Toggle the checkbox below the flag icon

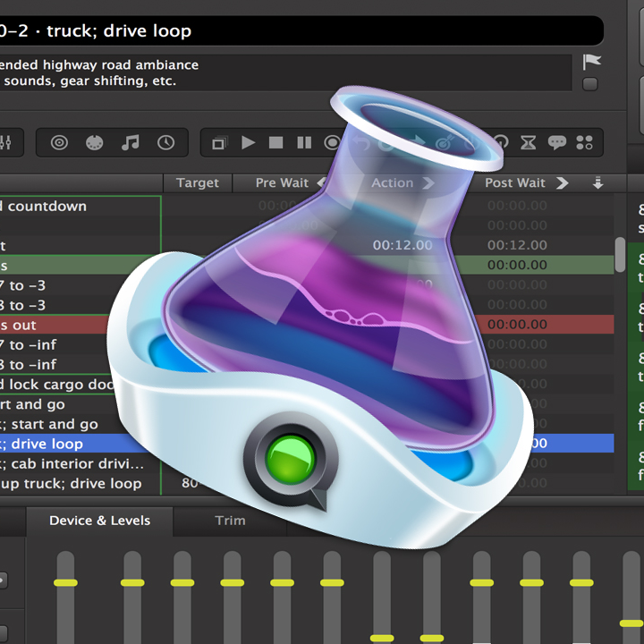pos(590,84)
